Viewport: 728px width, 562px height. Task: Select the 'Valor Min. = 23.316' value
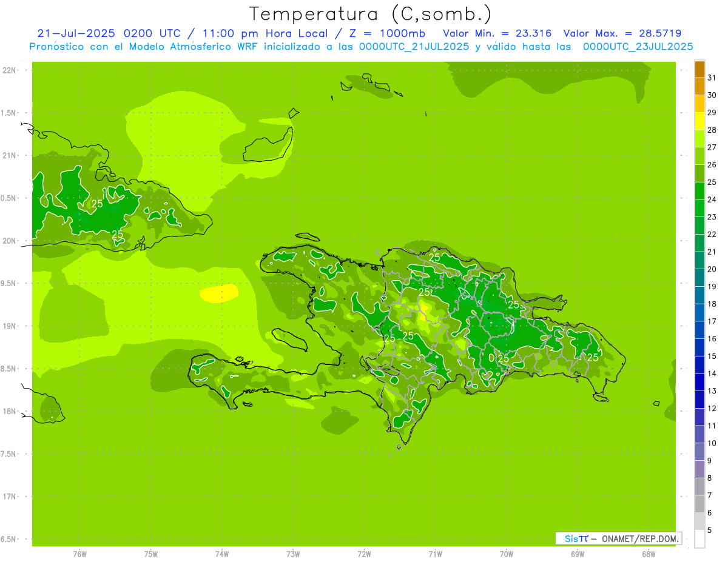497,33
